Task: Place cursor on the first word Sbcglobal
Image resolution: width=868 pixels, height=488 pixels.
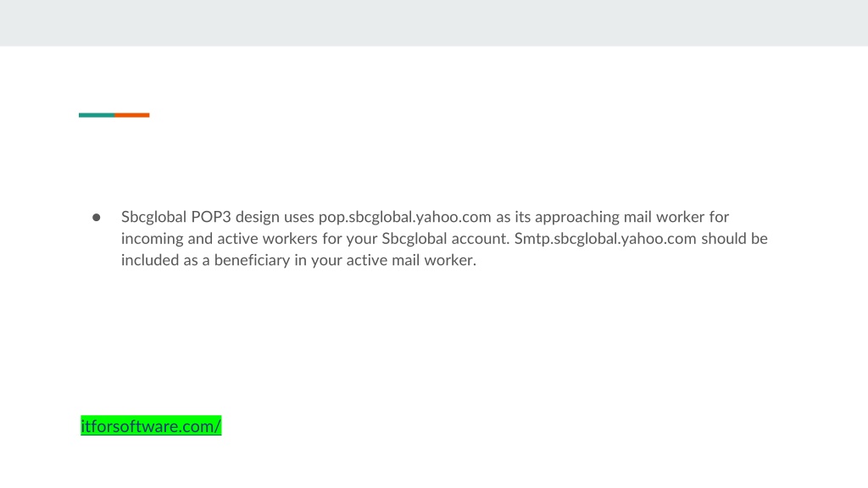Action: (x=154, y=217)
